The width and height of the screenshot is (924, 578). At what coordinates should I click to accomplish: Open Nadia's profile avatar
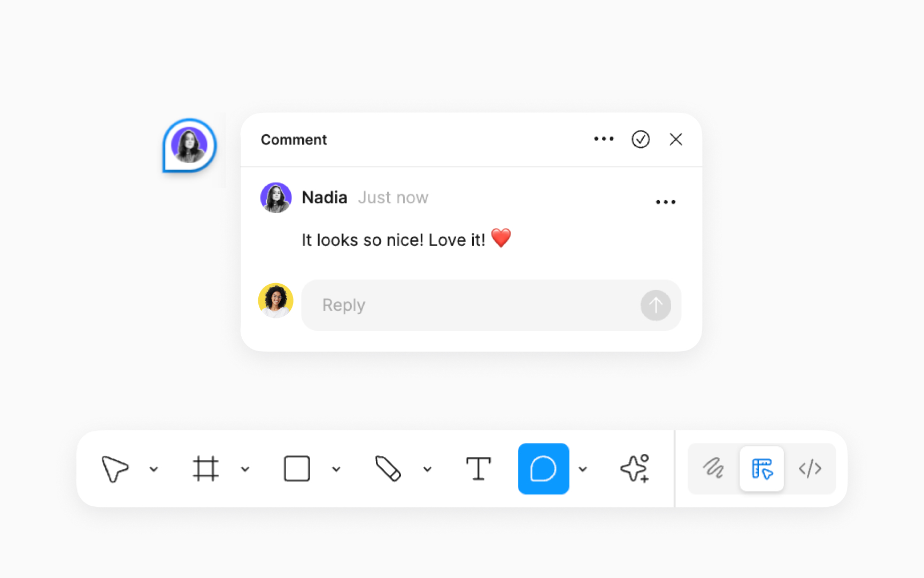[x=275, y=197]
